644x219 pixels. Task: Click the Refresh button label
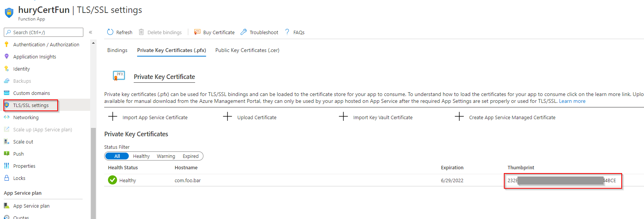click(124, 32)
